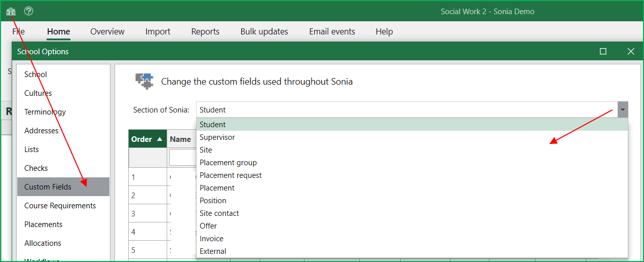Viewport: 644px width, 262px height.
Task: Choose Site from the dropdown list
Action: point(412,150)
